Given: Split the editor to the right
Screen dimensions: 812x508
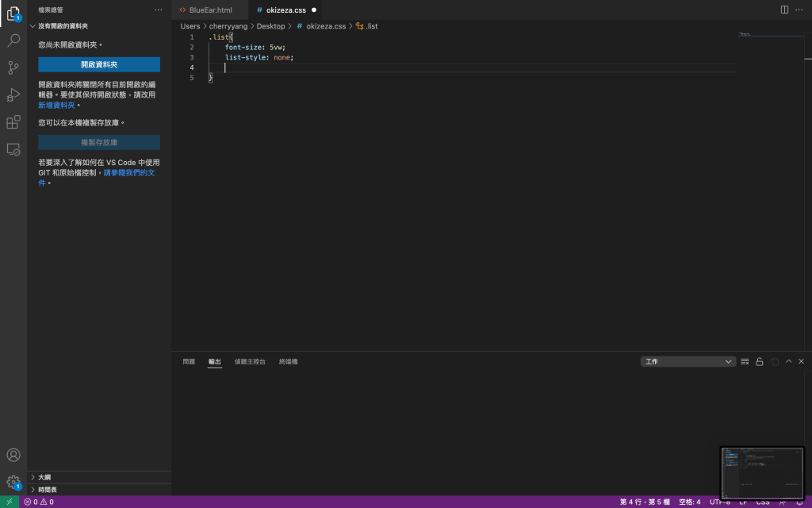Looking at the screenshot, I should 784,10.
